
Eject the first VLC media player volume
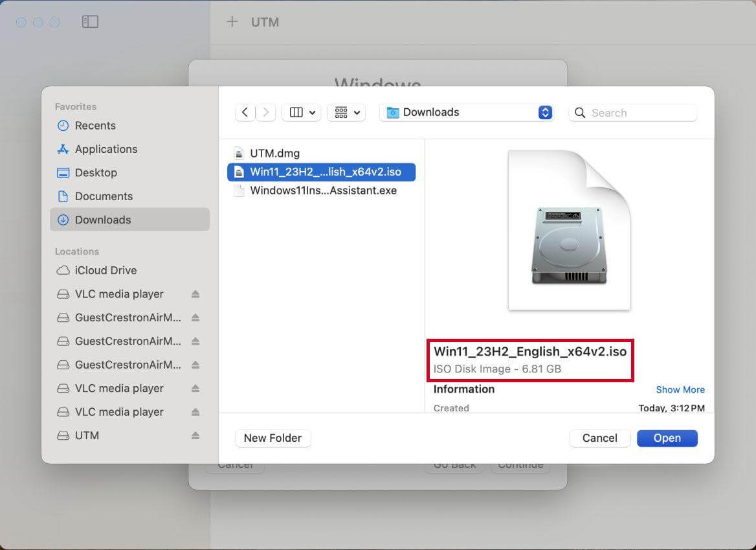195,294
